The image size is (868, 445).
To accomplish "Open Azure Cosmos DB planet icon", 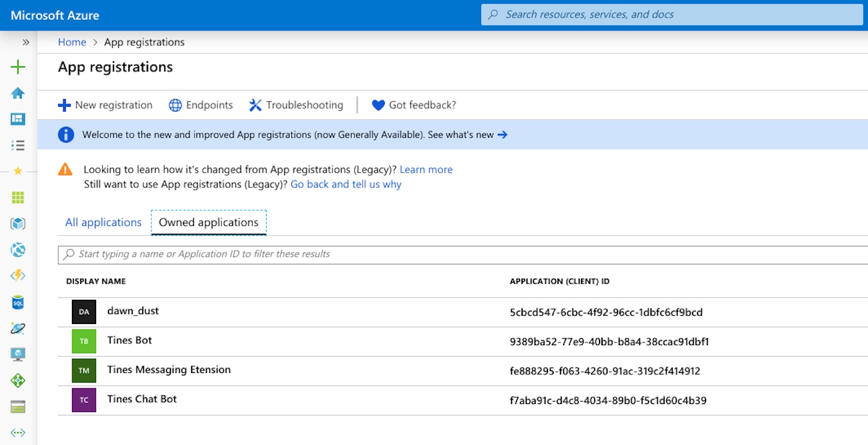I will click(18, 328).
